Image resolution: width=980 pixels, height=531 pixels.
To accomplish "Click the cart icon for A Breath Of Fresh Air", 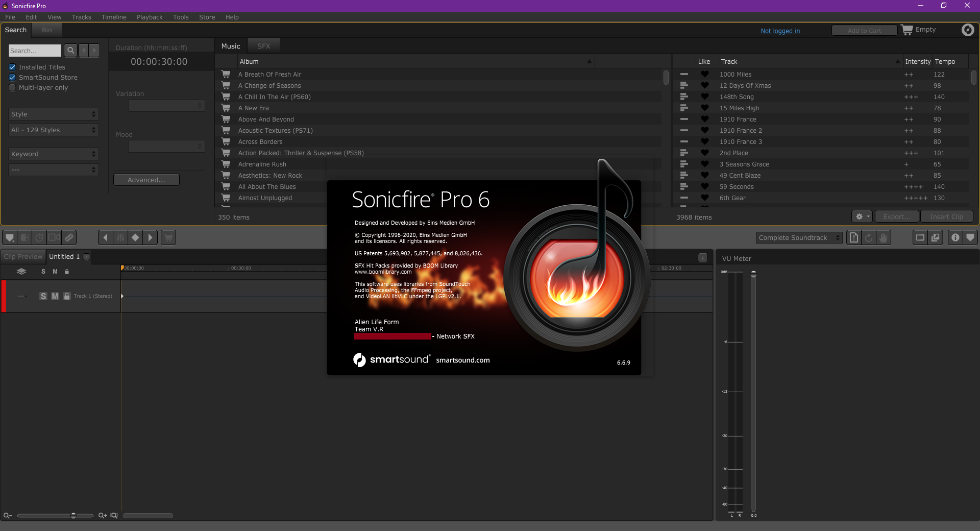I will tap(226, 74).
